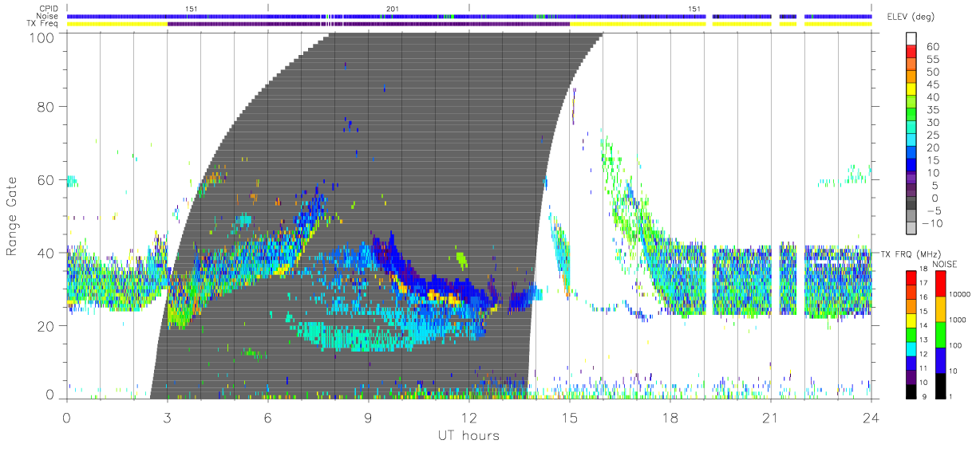Click the "UT hours" axis title

point(468,435)
